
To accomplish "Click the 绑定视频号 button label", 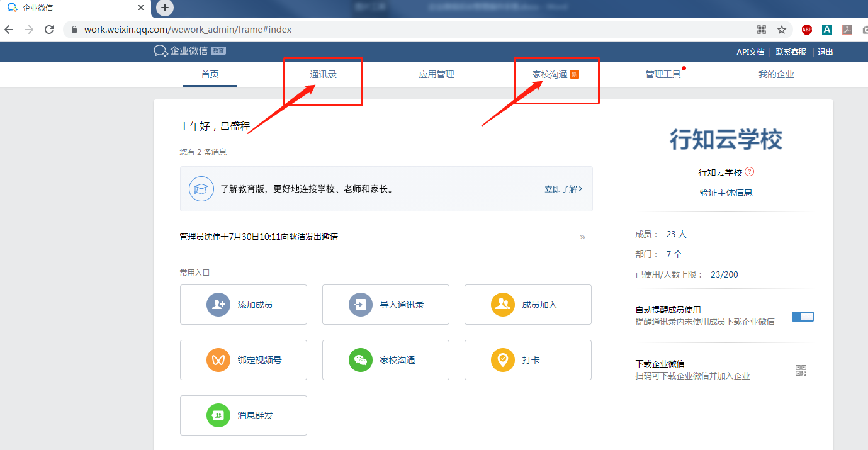I will pyautogui.click(x=259, y=360).
